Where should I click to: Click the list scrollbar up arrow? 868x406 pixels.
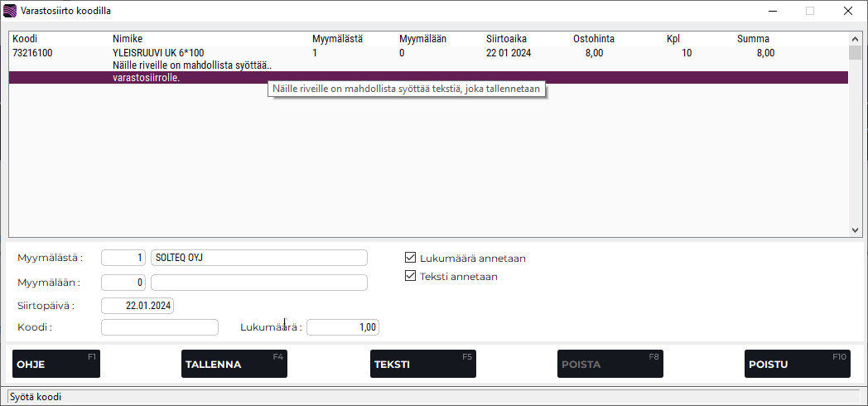(x=856, y=38)
